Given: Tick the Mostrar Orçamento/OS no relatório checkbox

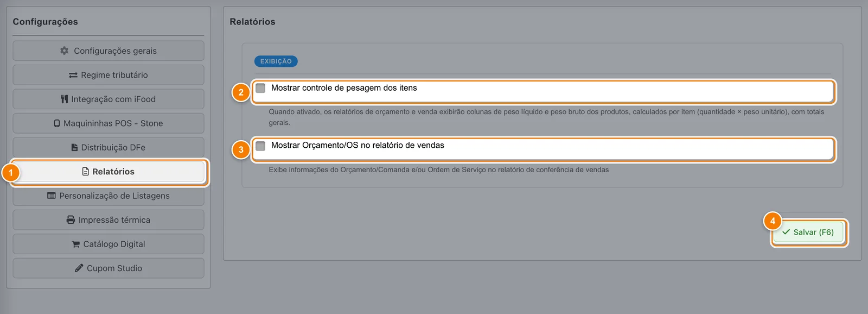Looking at the screenshot, I should coord(260,146).
